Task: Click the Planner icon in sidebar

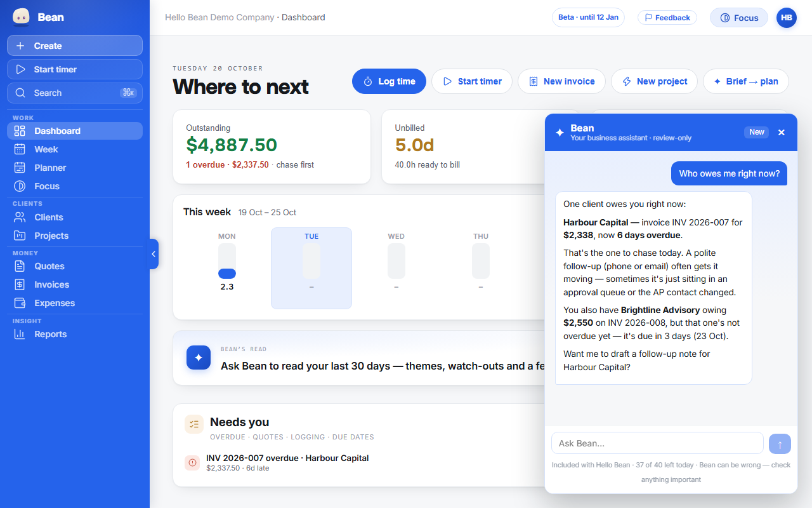Action: [20, 168]
